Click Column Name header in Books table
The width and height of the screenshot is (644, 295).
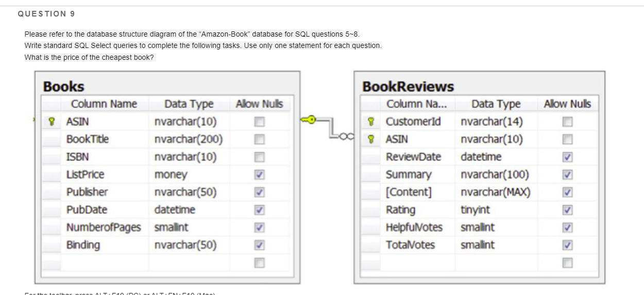click(104, 104)
